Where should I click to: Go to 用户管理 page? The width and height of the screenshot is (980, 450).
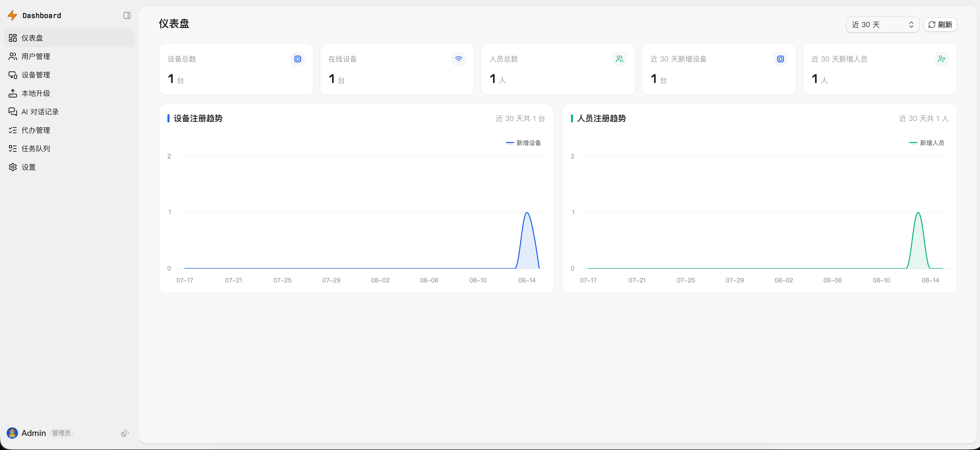coord(70,56)
